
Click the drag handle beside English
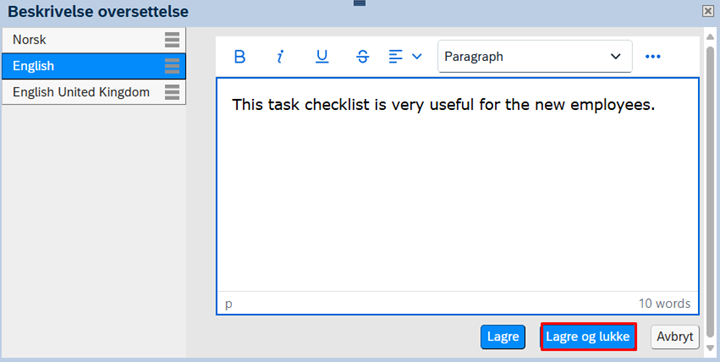point(172,66)
